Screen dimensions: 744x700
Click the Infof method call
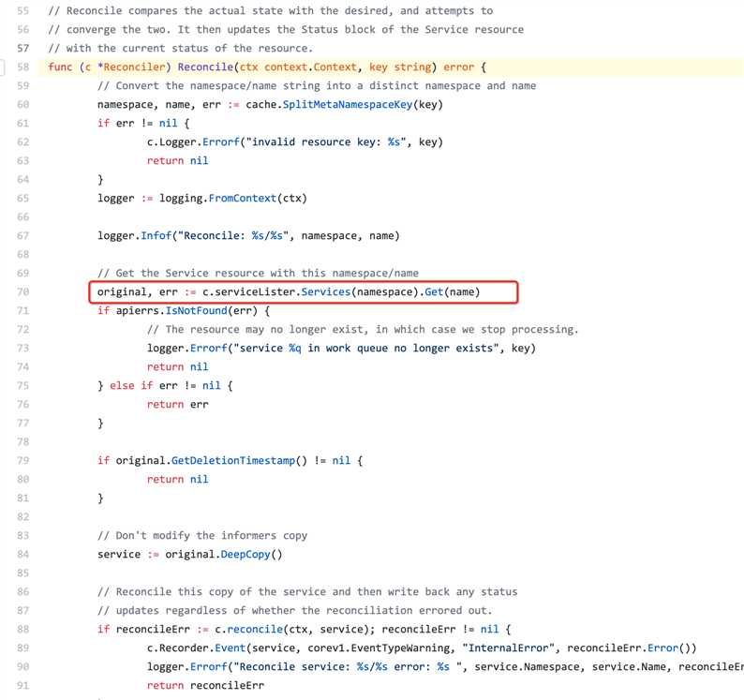[156, 236]
